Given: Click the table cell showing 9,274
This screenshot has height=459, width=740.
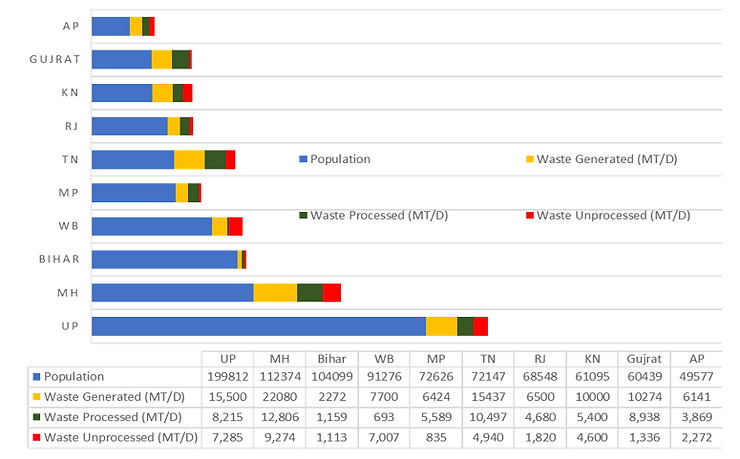Looking at the screenshot, I should pyautogui.click(x=279, y=437).
